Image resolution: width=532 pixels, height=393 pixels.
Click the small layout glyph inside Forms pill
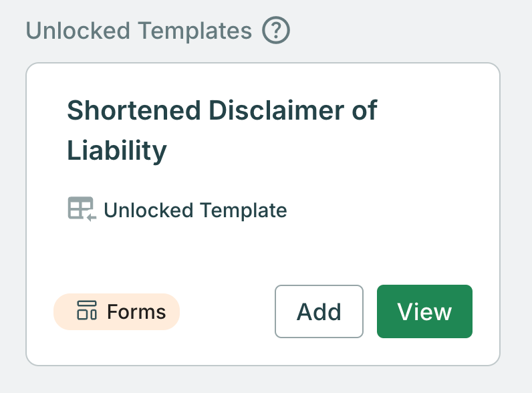click(87, 310)
